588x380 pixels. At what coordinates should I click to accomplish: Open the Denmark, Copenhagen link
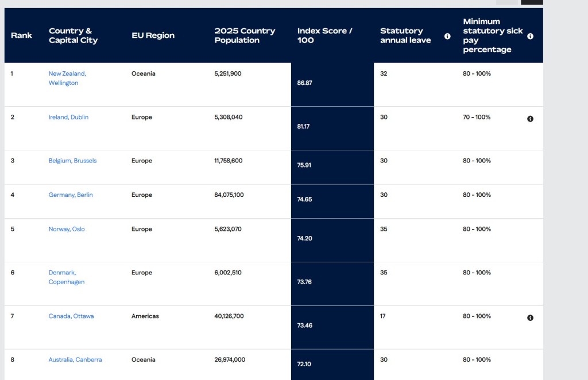[x=67, y=277]
